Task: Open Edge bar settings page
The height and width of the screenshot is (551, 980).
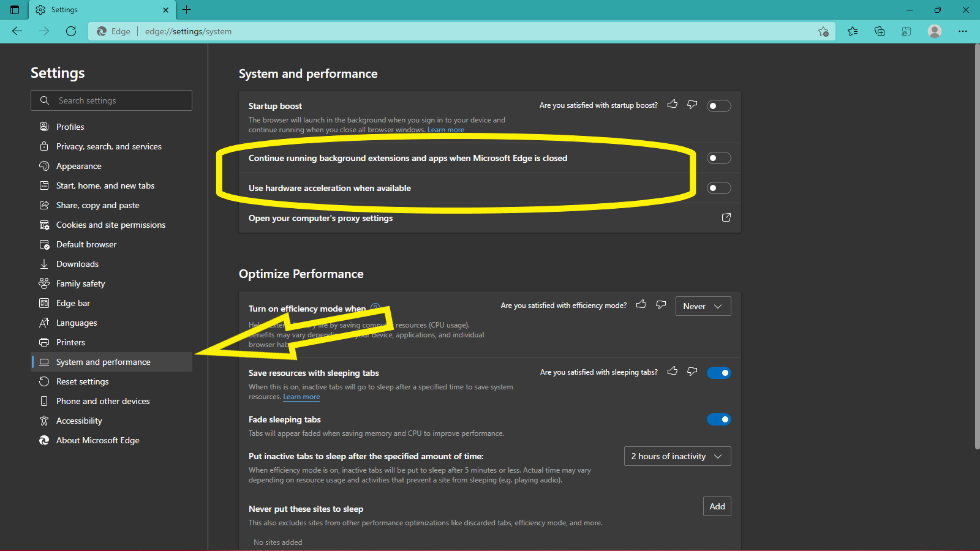Action: (111, 303)
